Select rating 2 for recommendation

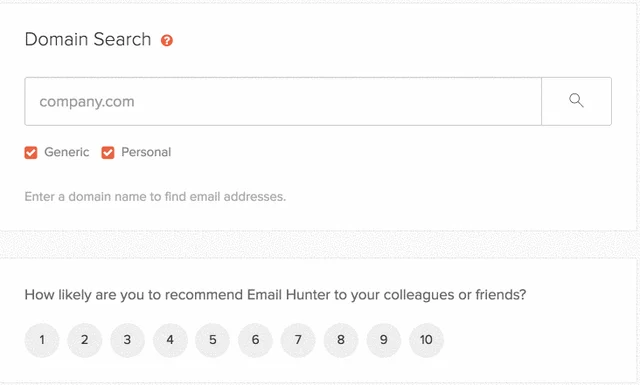point(84,340)
